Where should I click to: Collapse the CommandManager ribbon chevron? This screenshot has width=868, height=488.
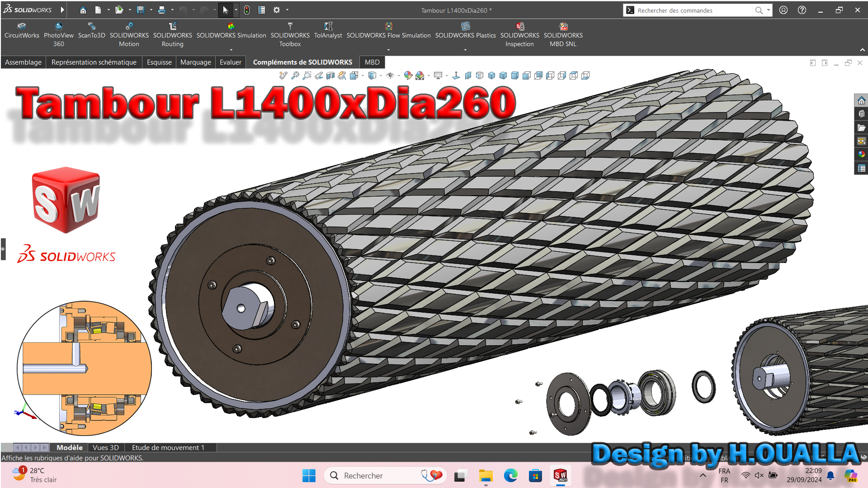click(x=863, y=50)
